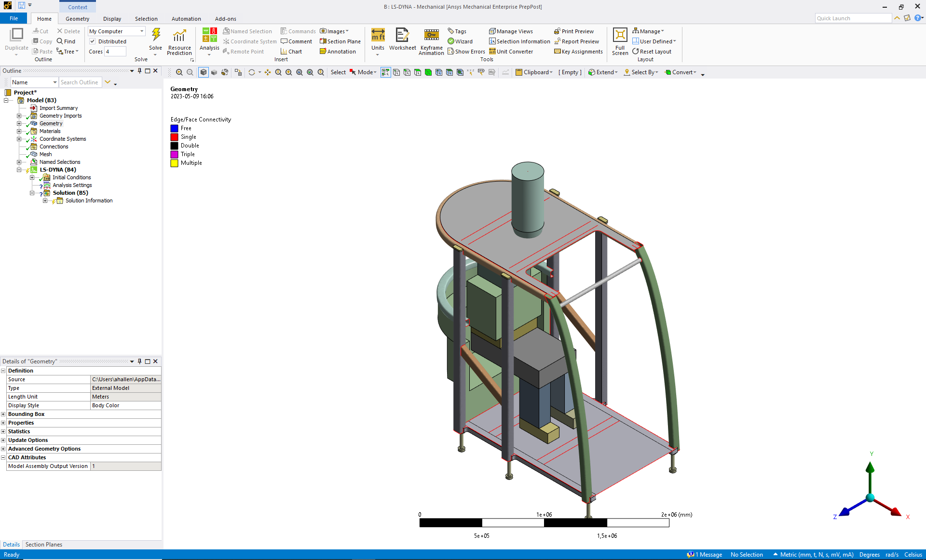Screen dimensions: 926x560
Task: Open the Section Planes tab
Action: coord(43,545)
